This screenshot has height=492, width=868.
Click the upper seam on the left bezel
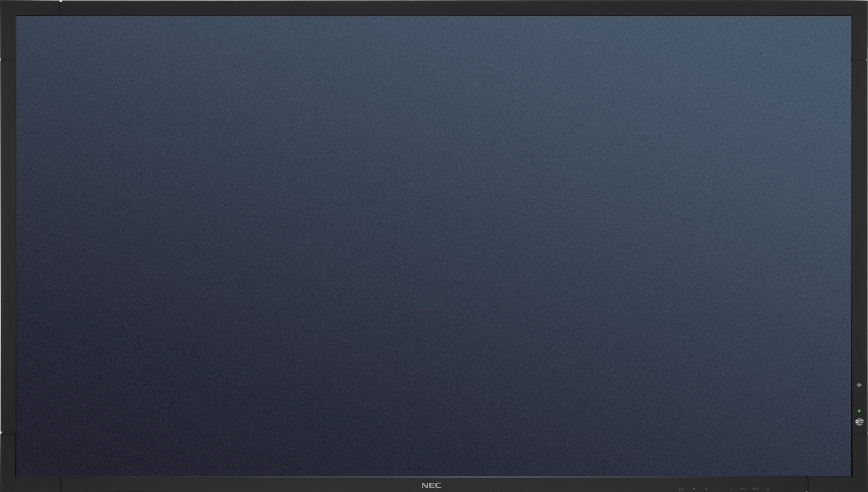8,60
